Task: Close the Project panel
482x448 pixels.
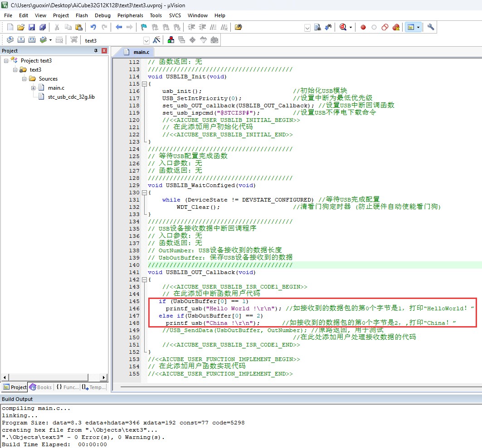Action: click(104, 51)
